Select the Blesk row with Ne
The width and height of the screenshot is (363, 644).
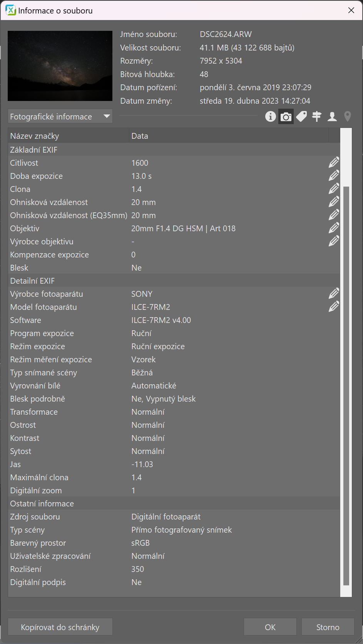174,267
